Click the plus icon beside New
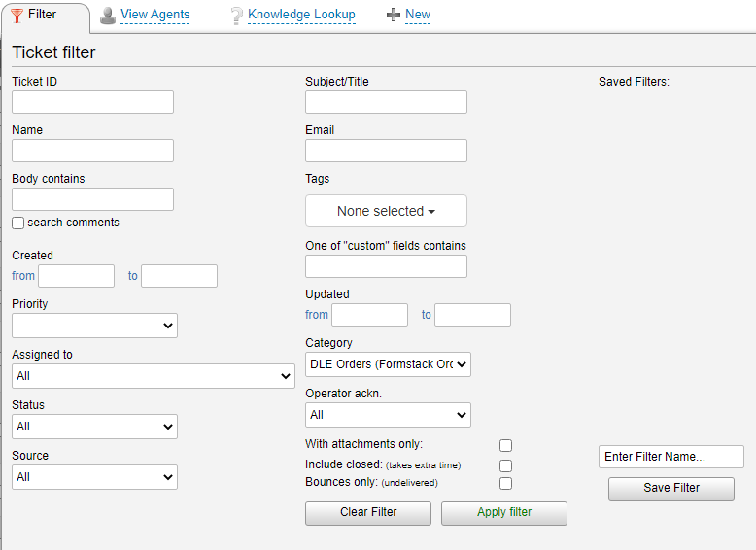This screenshot has height=550, width=756. pyautogui.click(x=394, y=15)
